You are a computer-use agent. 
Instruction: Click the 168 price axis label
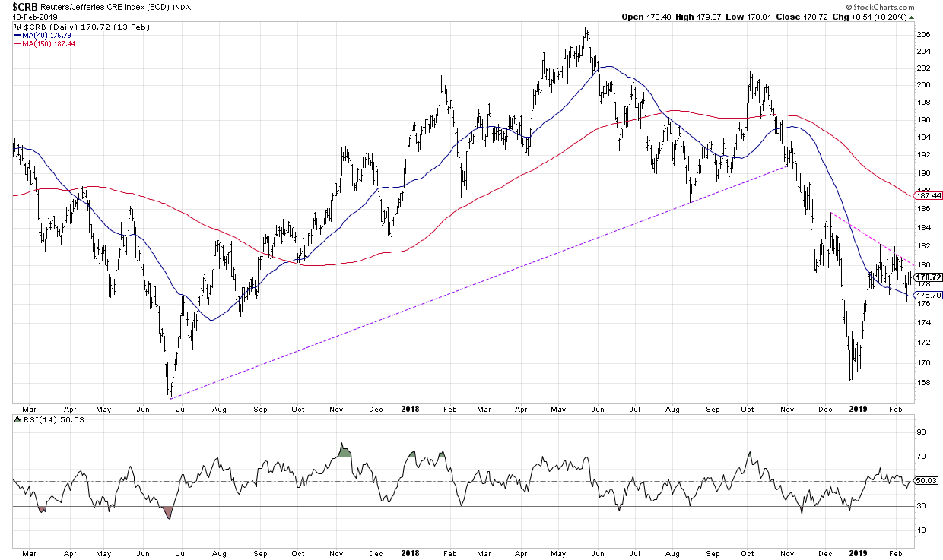tap(924, 383)
